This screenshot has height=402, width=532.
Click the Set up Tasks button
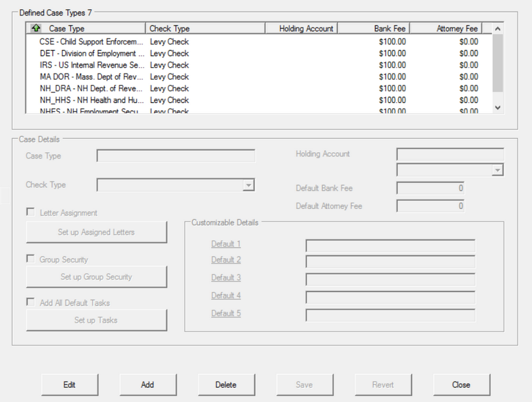tap(97, 320)
